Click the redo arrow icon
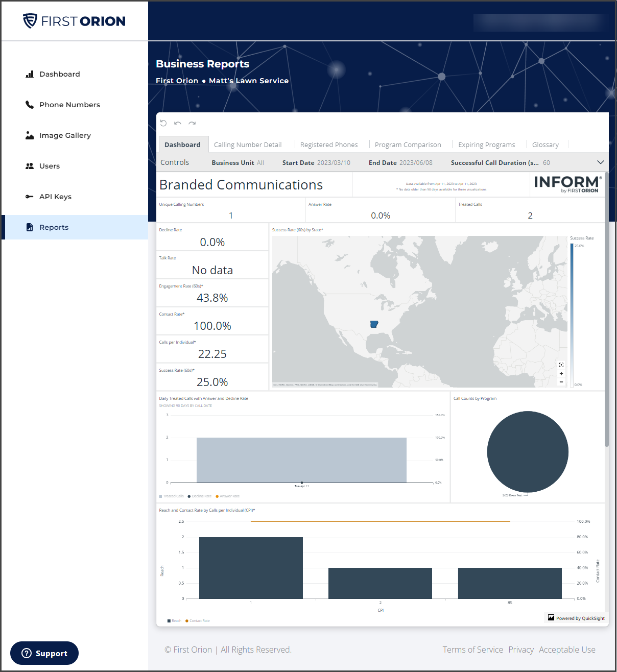 click(x=192, y=123)
